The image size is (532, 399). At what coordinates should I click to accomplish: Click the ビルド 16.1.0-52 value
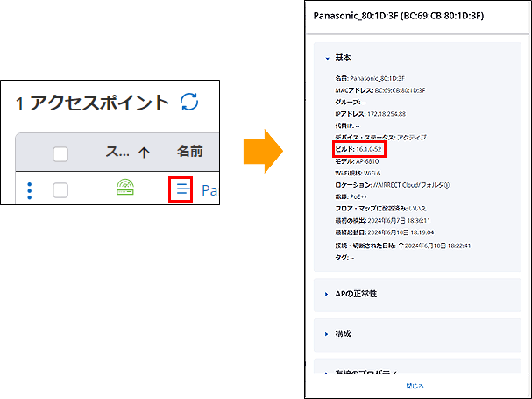point(369,149)
